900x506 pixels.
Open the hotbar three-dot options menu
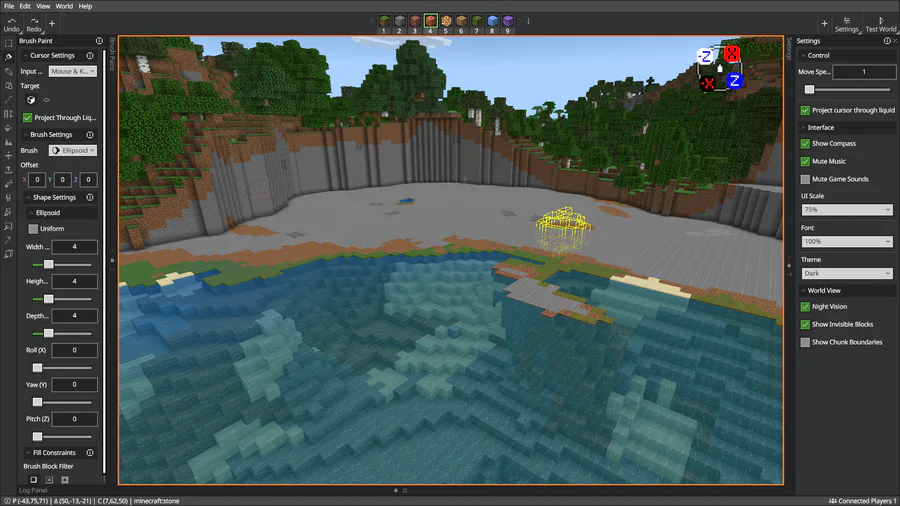tap(529, 21)
